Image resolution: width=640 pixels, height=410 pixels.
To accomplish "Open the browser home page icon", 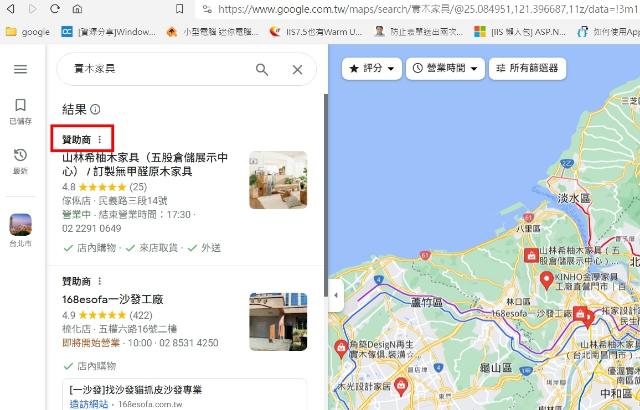I will (x=77, y=9).
